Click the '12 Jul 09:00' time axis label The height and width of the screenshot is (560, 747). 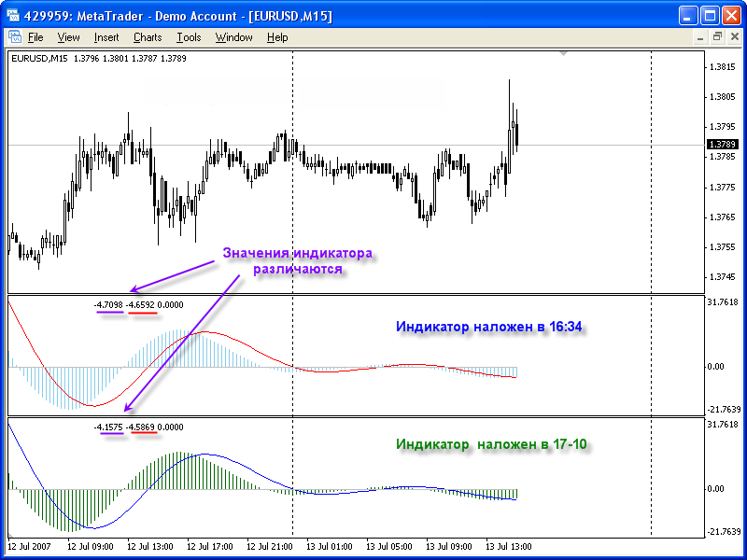[x=90, y=546]
